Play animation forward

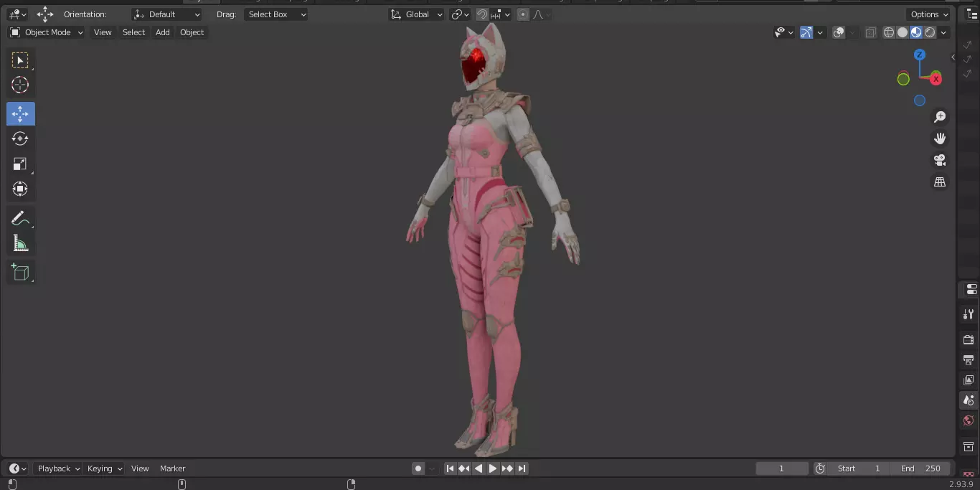(493, 468)
